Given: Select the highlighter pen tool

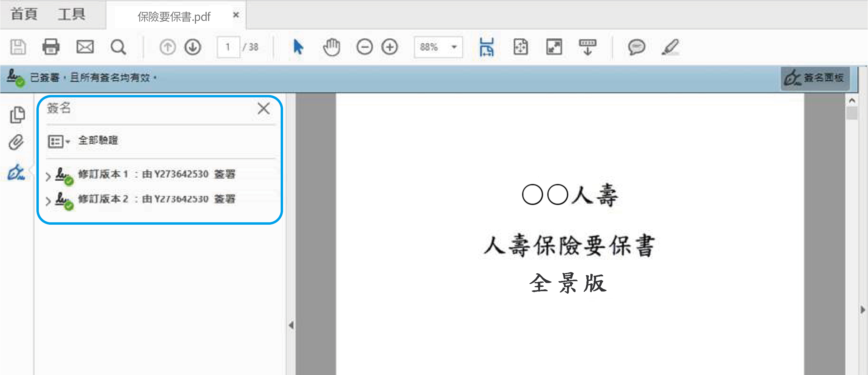Looking at the screenshot, I should pyautogui.click(x=670, y=47).
